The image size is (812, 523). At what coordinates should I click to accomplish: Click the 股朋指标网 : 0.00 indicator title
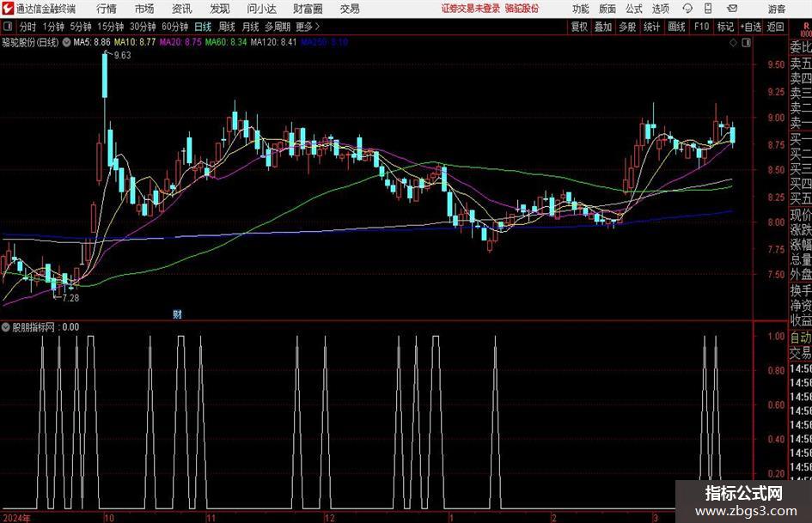point(46,327)
